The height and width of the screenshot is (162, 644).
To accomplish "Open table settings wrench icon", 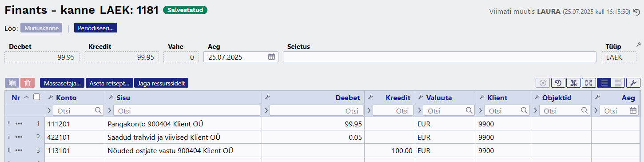I will click(x=633, y=83).
